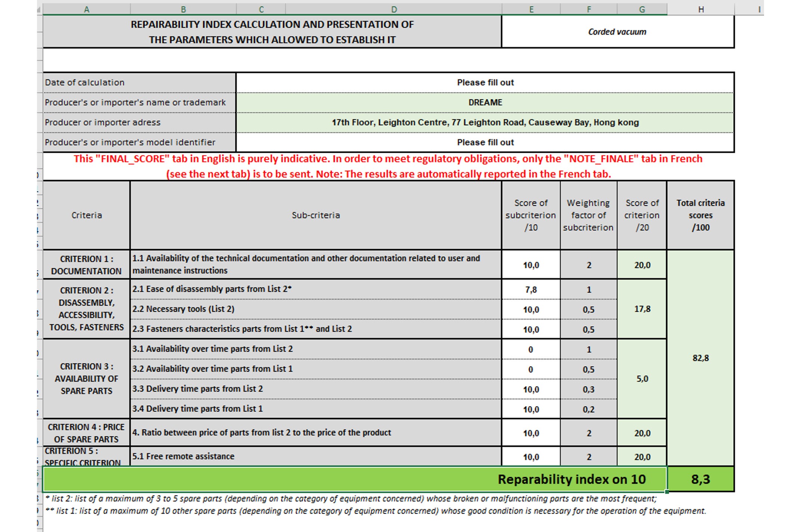Click 'Weighting factor of subcriterion' heading

point(588,215)
